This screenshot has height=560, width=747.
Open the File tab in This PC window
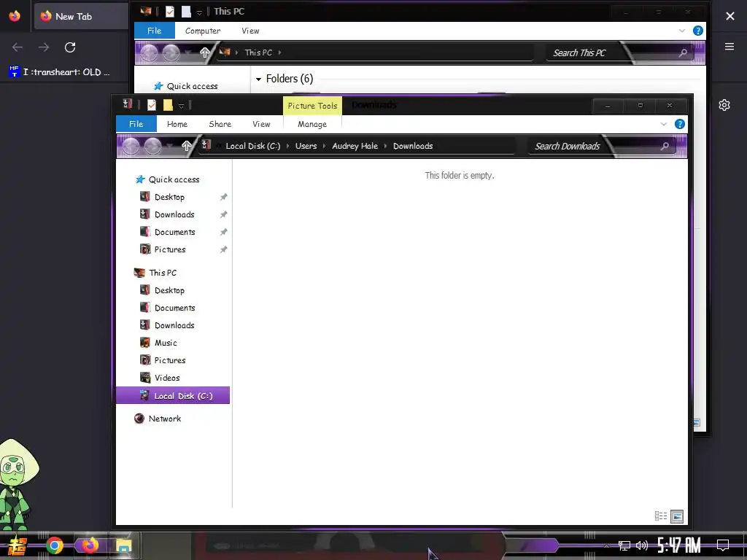pos(155,31)
